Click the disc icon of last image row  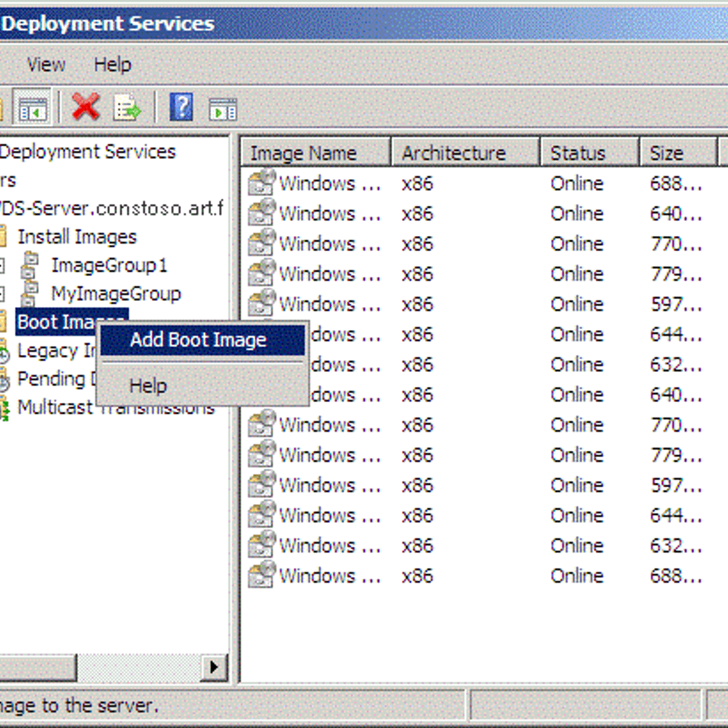tap(261, 575)
